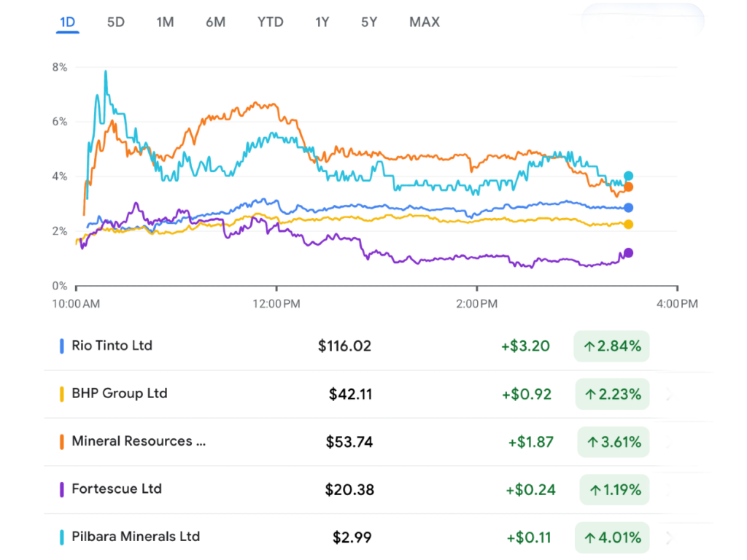The width and height of the screenshot is (747, 560).
Task: Click the +$1.87 change value
Action: (x=531, y=442)
